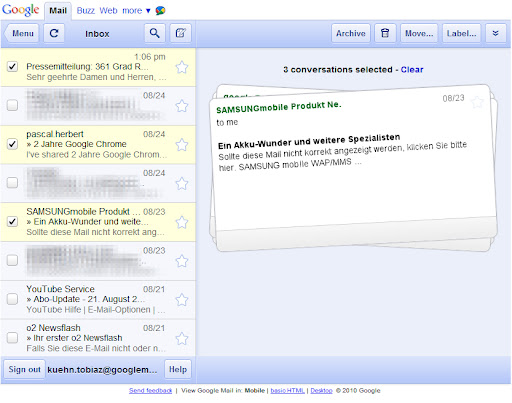Star the YouTube Service email
The width and height of the screenshot is (512, 403).
[x=182, y=300]
